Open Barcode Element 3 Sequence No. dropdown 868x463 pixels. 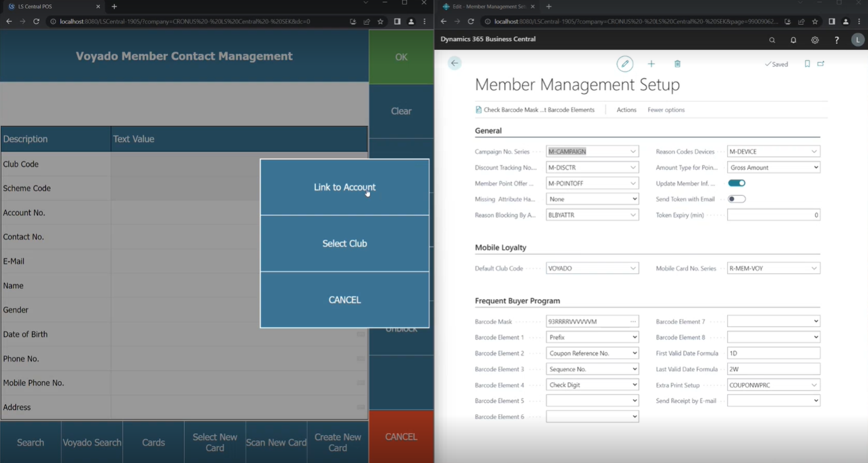[x=592, y=369]
